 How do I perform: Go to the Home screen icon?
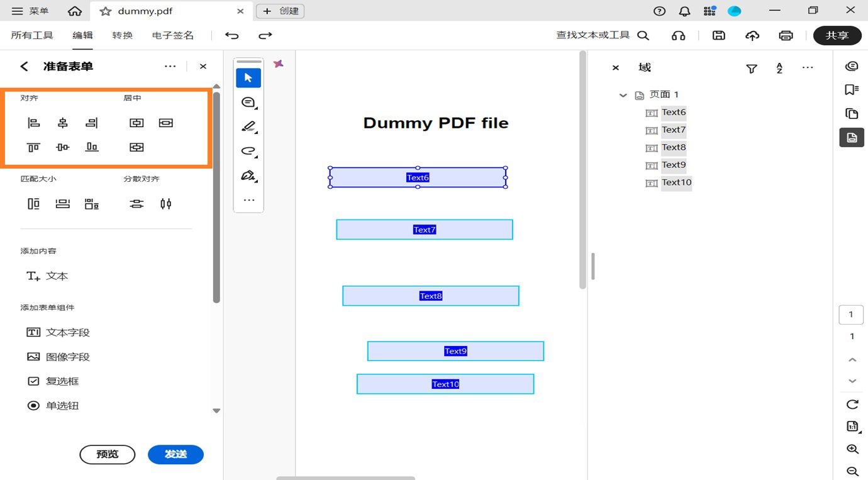click(x=75, y=11)
